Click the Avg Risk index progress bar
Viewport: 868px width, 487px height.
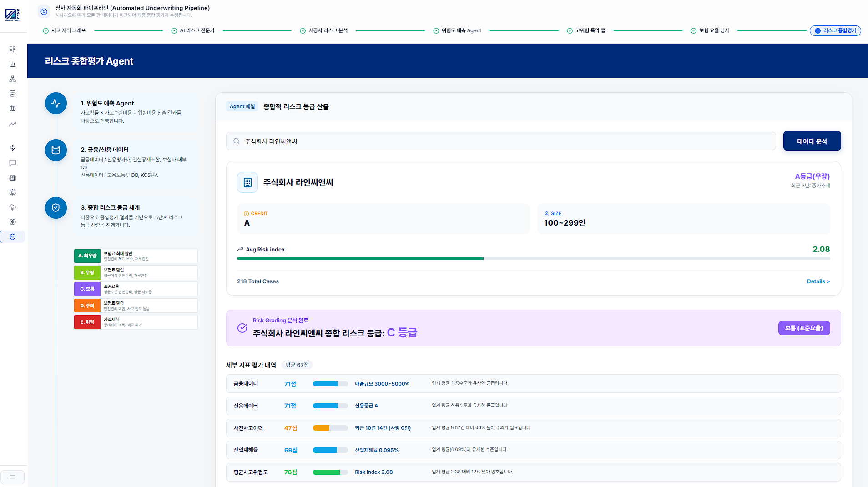tap(533, 258)
